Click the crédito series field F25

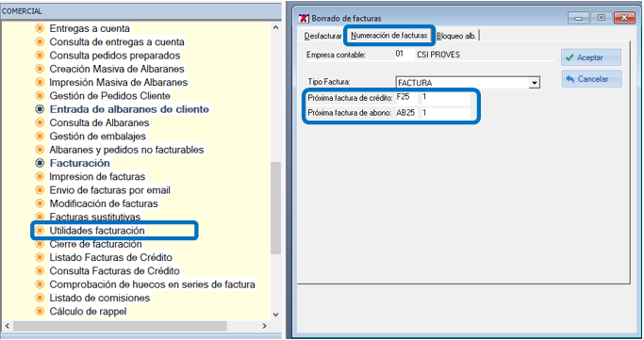[406, 97]
